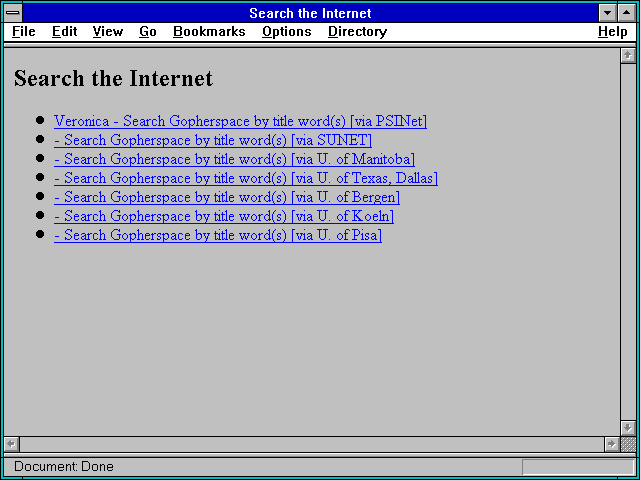
Task: Click the horizontal scrollbar left arrow
Action: (11, 444)
